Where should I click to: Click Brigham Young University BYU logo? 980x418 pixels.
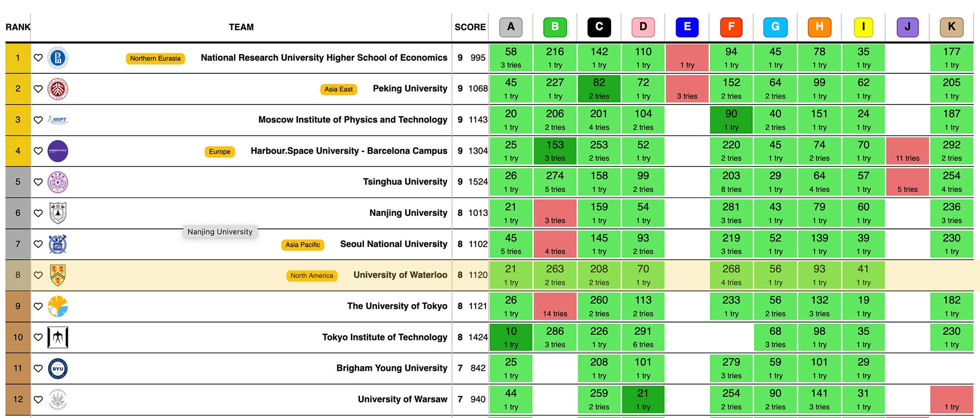click(x=57, y=368)
